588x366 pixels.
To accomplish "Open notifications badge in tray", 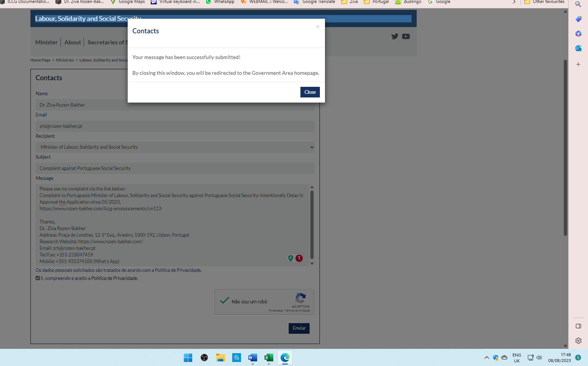I will click(578, 358).
